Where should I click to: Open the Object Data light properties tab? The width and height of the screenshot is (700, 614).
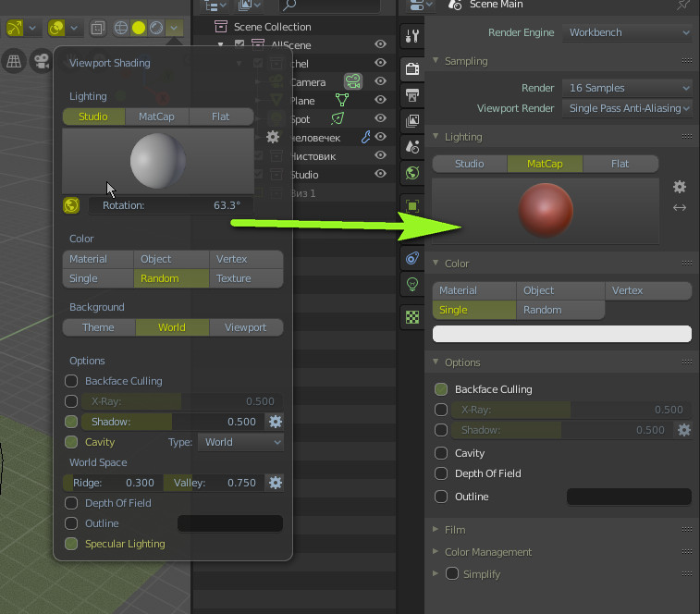[x=412, y=284]
